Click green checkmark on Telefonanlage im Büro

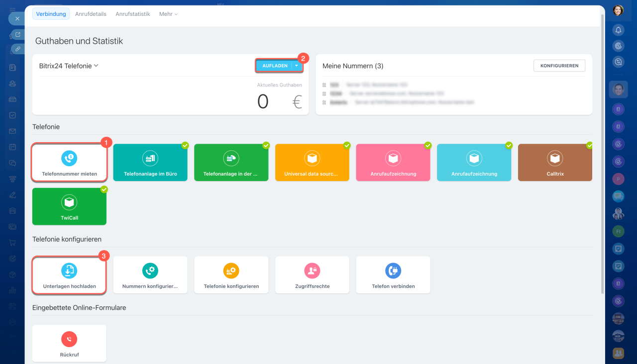point(185,146)
